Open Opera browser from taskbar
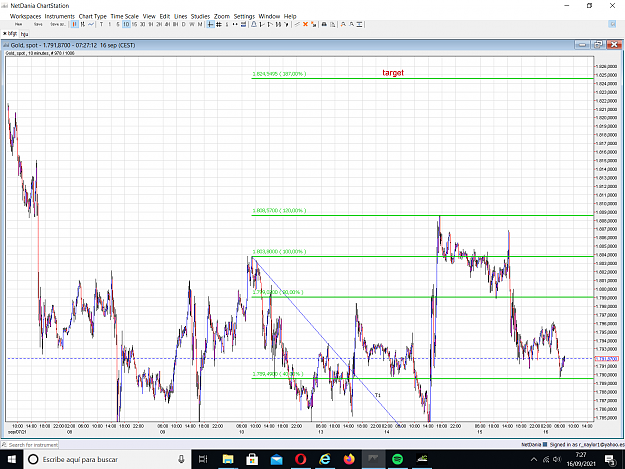The image size is (625, 469). (x=301, y=459)
